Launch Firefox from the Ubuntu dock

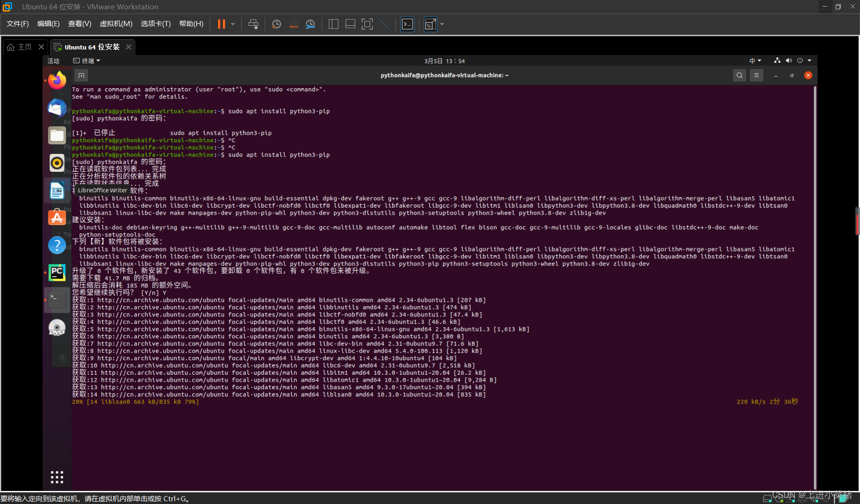tap(56, 80)
